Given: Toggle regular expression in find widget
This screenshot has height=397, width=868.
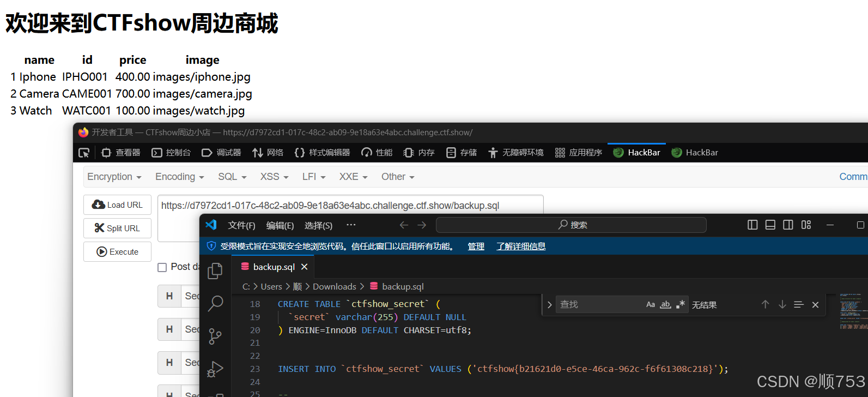Looking at the screenshot, I should [x=680, y=304].
